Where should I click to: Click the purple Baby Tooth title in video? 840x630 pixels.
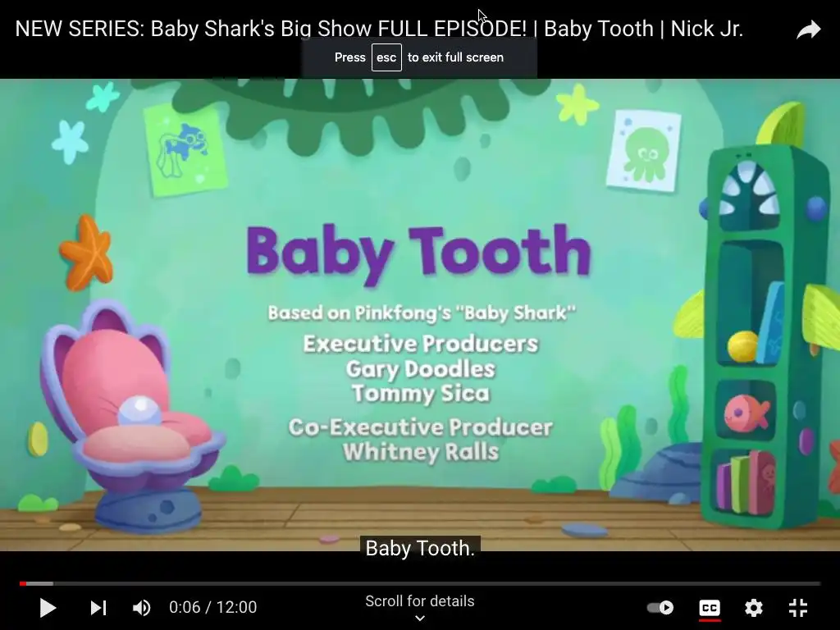point(418,253)
